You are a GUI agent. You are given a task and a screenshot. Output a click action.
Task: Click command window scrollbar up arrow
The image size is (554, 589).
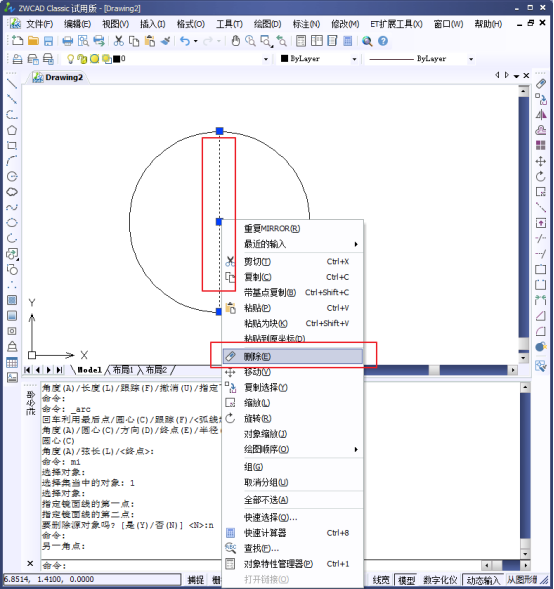click(x=525, y=387)
